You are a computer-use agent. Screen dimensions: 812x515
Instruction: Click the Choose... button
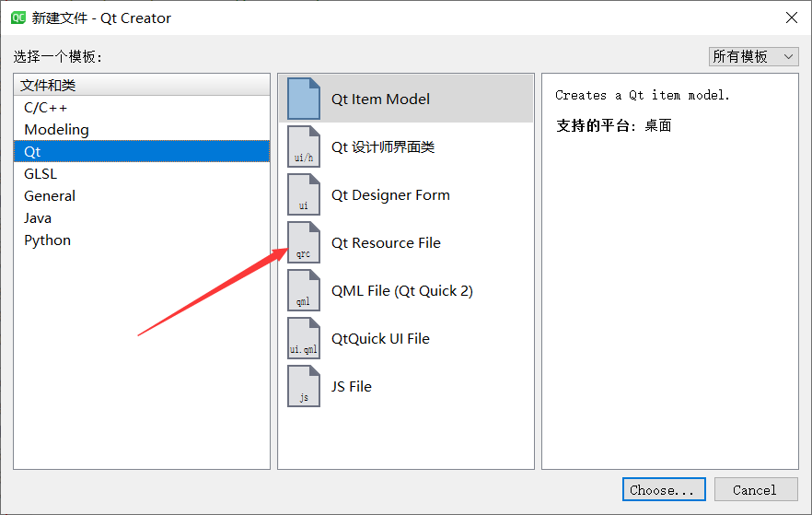click(664, 489)
